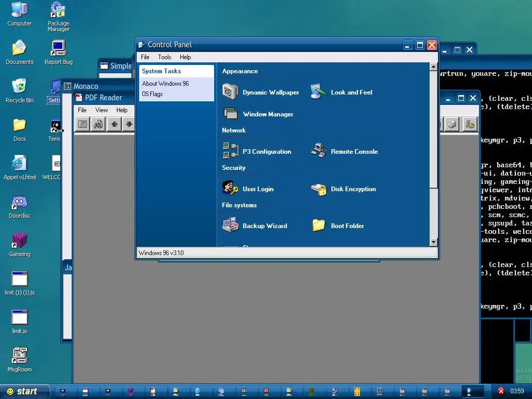Select the Report Bug desktop icon

coord(58,52)
